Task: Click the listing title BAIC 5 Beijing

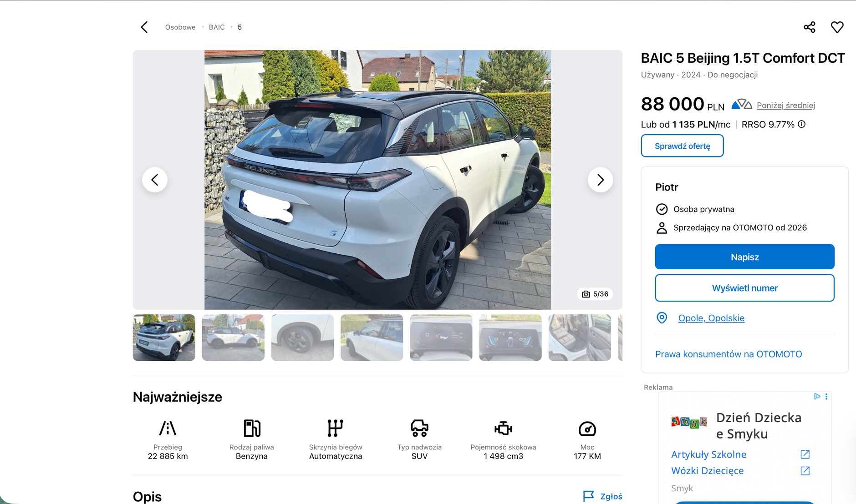Action: point(743,58)
